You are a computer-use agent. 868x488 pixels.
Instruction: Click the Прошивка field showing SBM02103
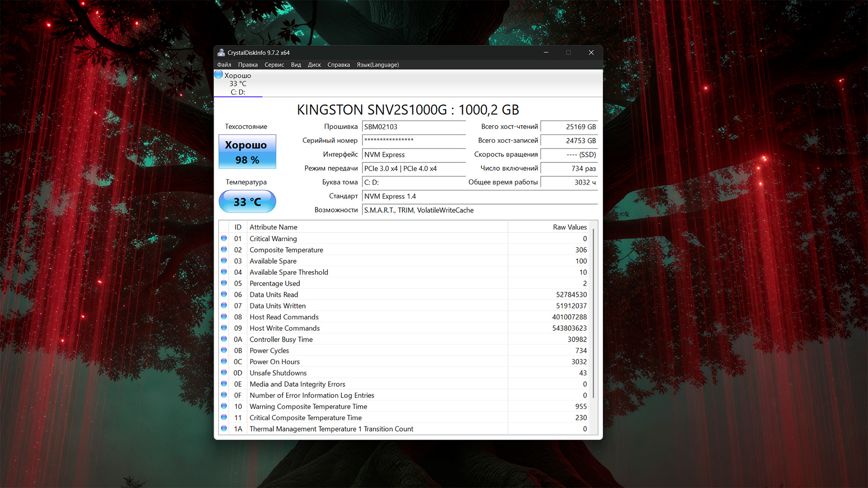click(414, 127)
